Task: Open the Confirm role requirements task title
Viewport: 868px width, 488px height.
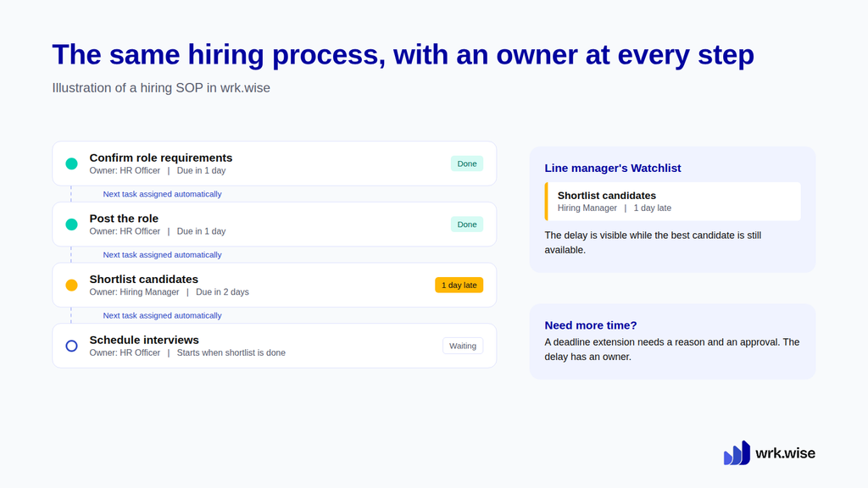Action: click(x=161, y=158)
